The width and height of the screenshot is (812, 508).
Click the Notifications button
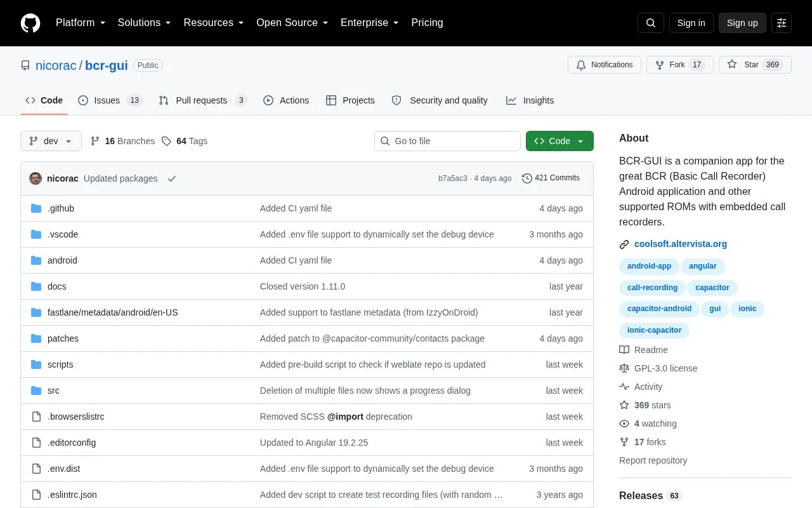[604, 65]
